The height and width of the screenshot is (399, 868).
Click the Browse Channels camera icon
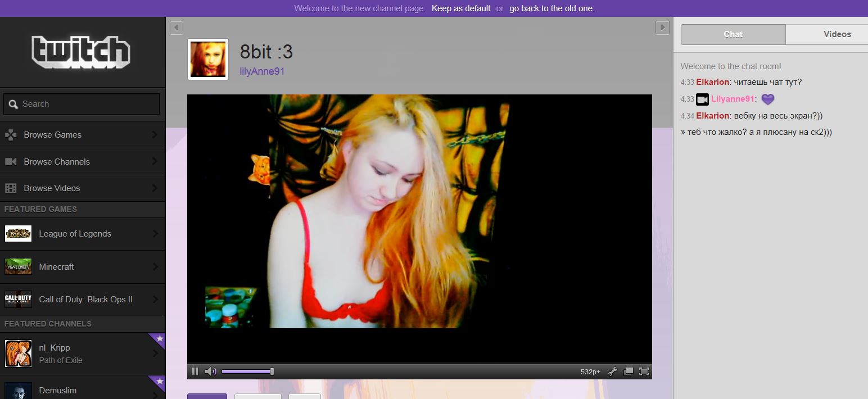11,162
